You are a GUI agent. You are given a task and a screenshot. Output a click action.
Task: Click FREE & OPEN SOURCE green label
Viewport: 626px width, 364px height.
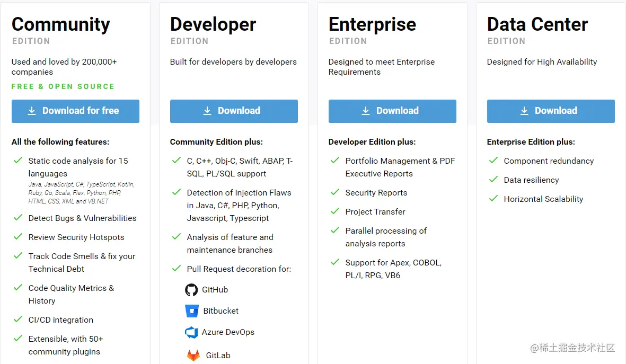coord(63,86)
